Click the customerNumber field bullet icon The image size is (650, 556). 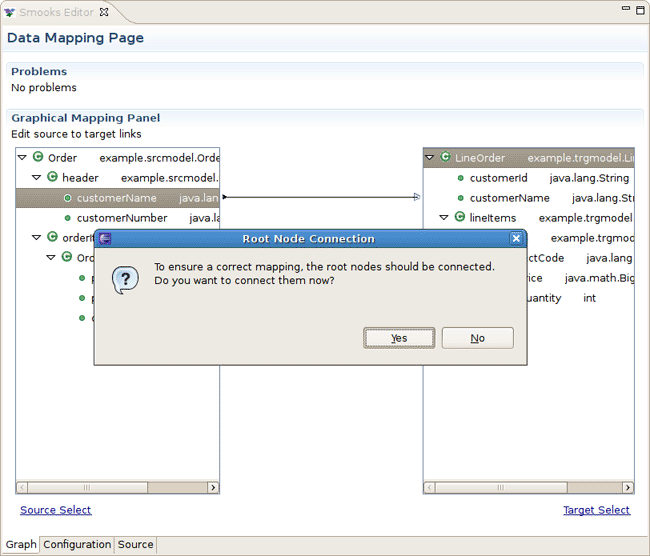pyautogui.click(x=67, y=218)
